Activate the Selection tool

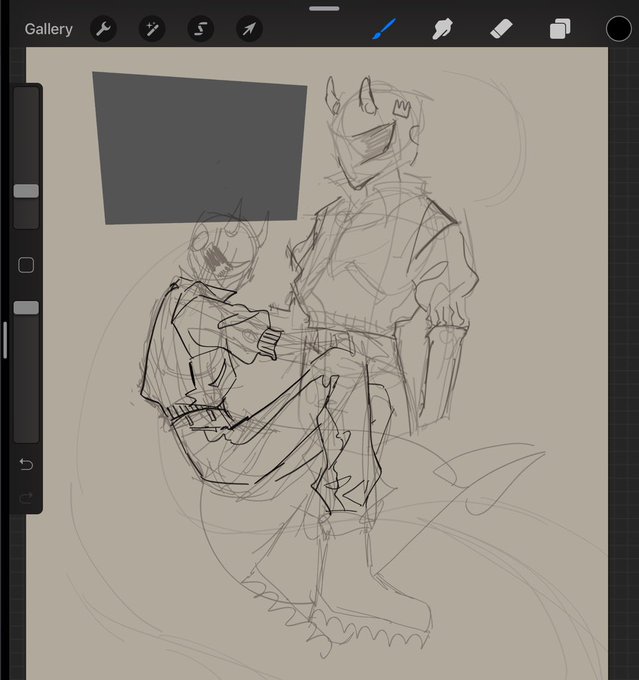click(x=200, y=29)
